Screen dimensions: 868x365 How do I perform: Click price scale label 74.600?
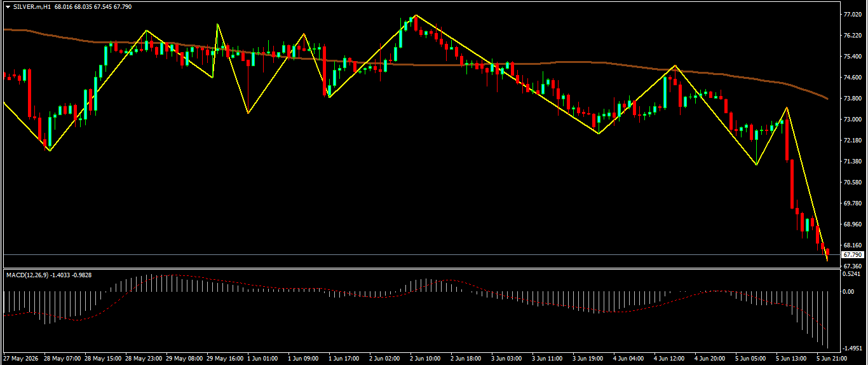tap(852, 78)
